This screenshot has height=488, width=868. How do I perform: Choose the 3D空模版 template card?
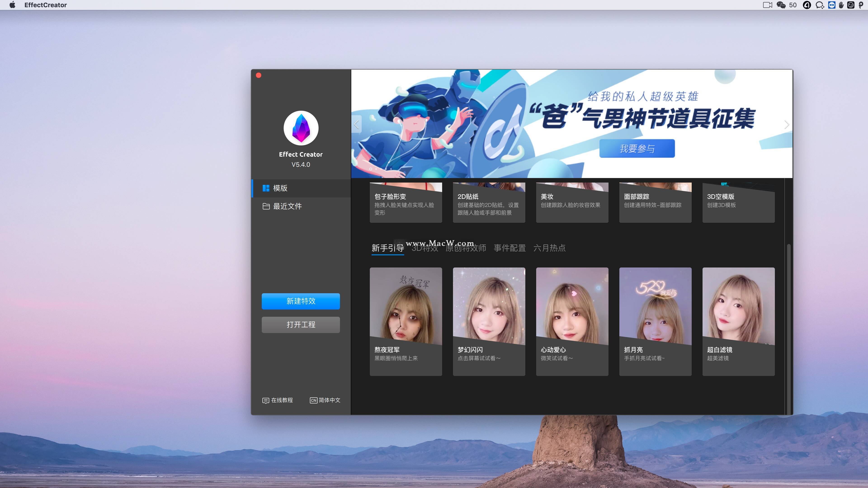pyautogui.click(x=738, y=202)
